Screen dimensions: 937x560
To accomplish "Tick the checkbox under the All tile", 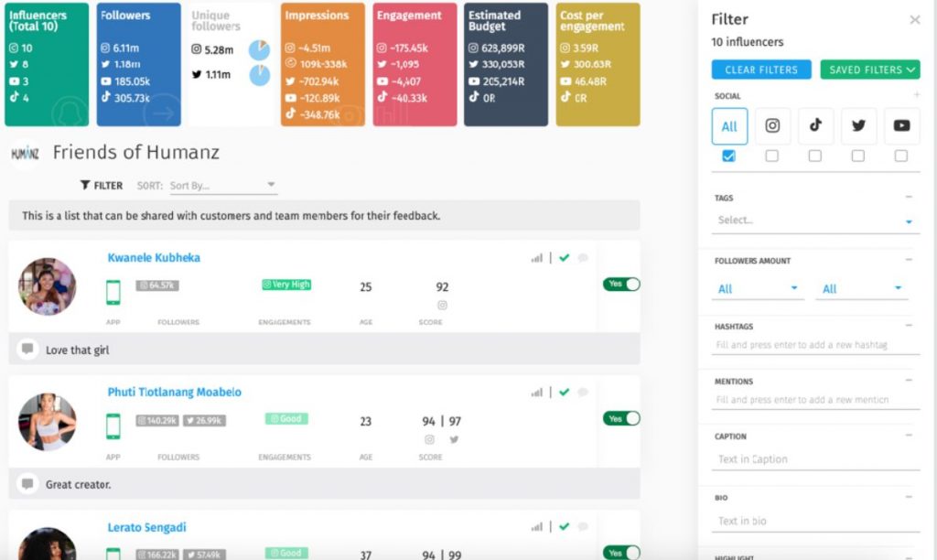I will 729,156.
